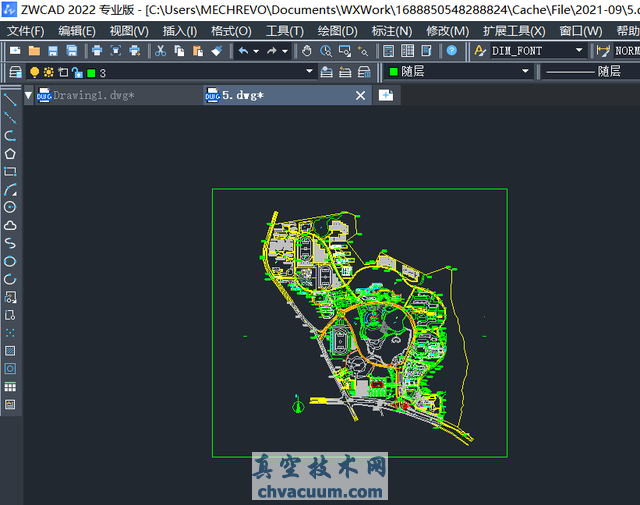The width and height of the screenshot is (640, 505).
Task: Switch to the Drawing1.dwg tab
Action: point(92,95)
